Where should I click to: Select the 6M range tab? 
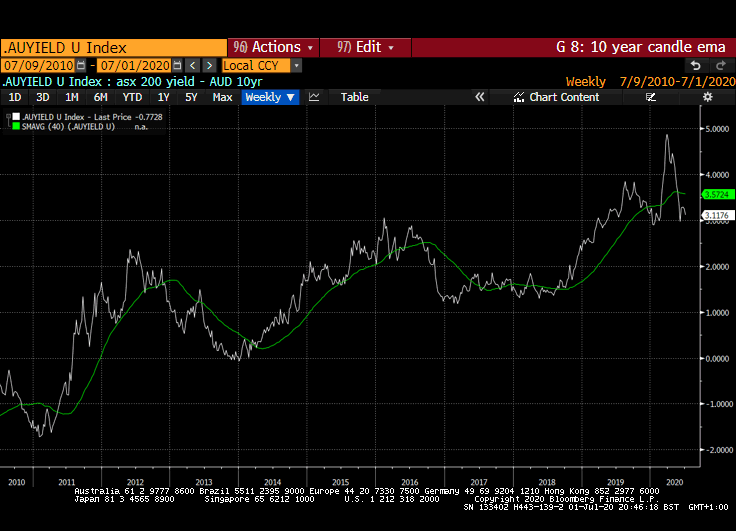click(100, 97)
